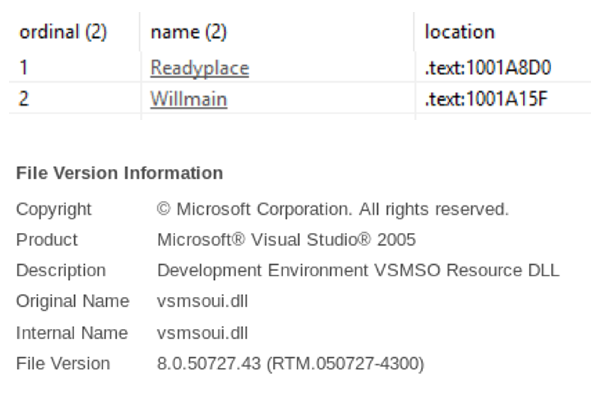Click the Product field label
Viewport: 600px width, 408px height.
pos(47,240)
